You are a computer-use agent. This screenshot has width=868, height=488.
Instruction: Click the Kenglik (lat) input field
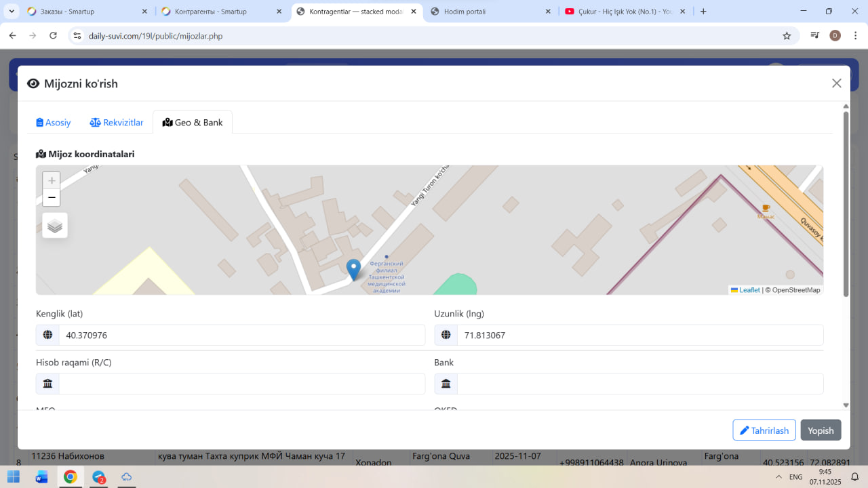pos(241,335)
